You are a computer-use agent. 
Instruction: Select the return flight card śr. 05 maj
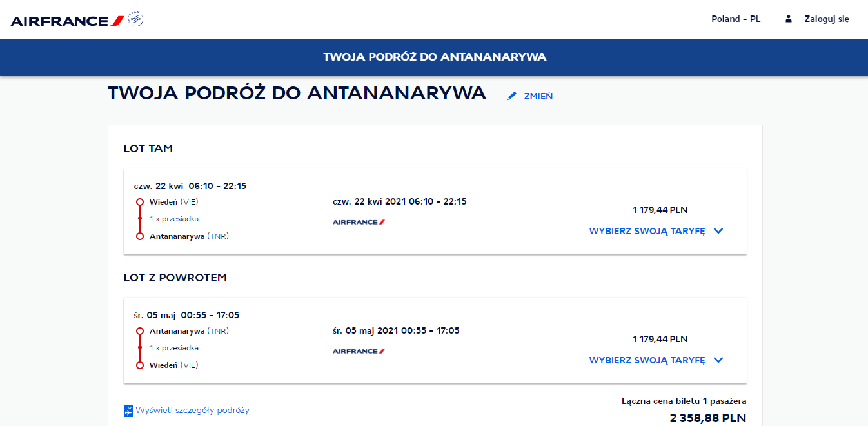tap(435, 341)
